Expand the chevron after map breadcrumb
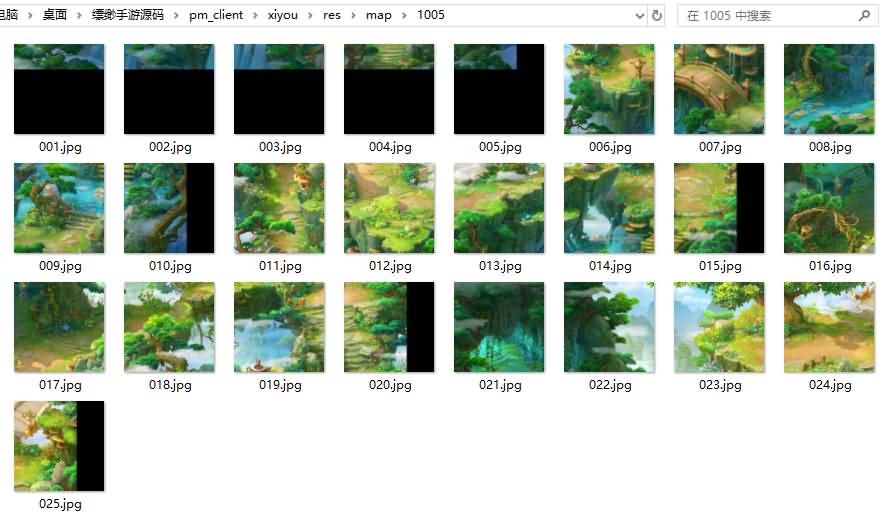 click(404, 16)
